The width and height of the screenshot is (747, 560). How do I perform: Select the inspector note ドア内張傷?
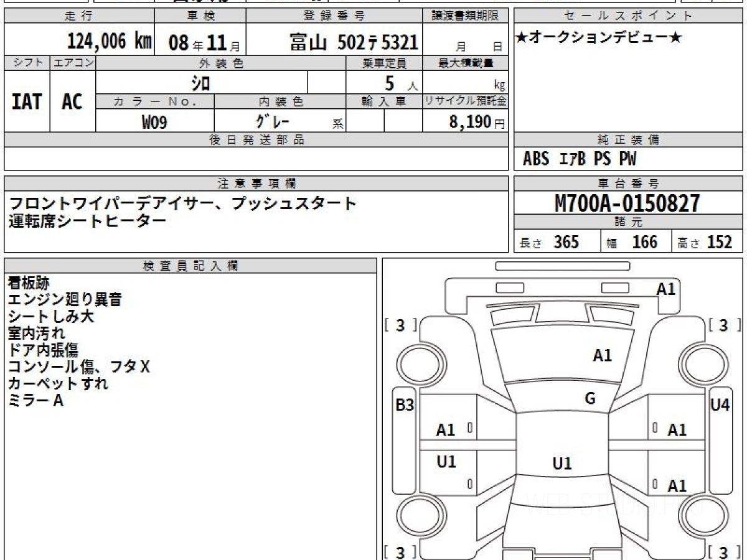pyautogui.click(x=43, y=350)
